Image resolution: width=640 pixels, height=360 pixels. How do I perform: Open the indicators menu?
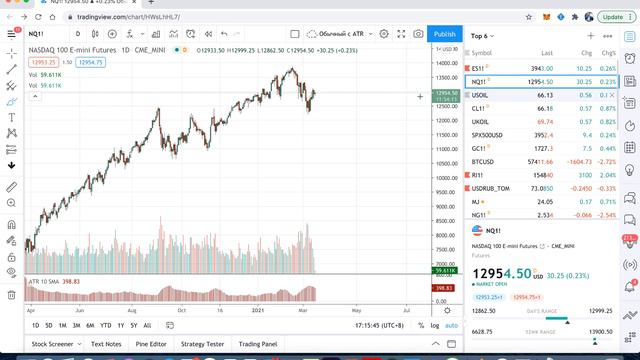130,34
